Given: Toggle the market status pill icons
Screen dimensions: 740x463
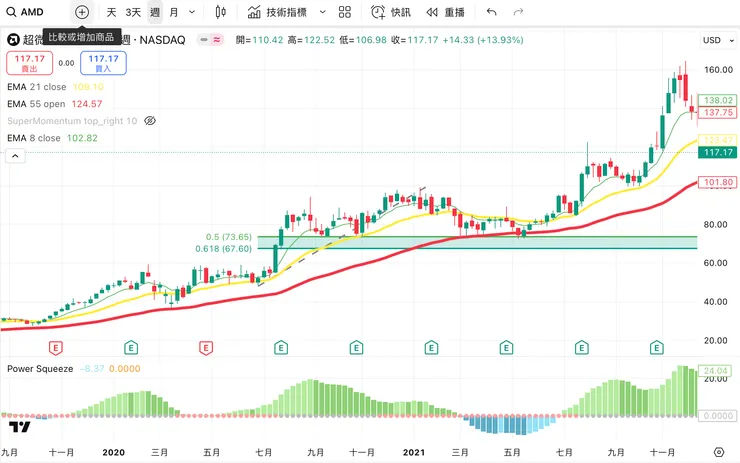Looking at the screenshot, I should point(210,40).
